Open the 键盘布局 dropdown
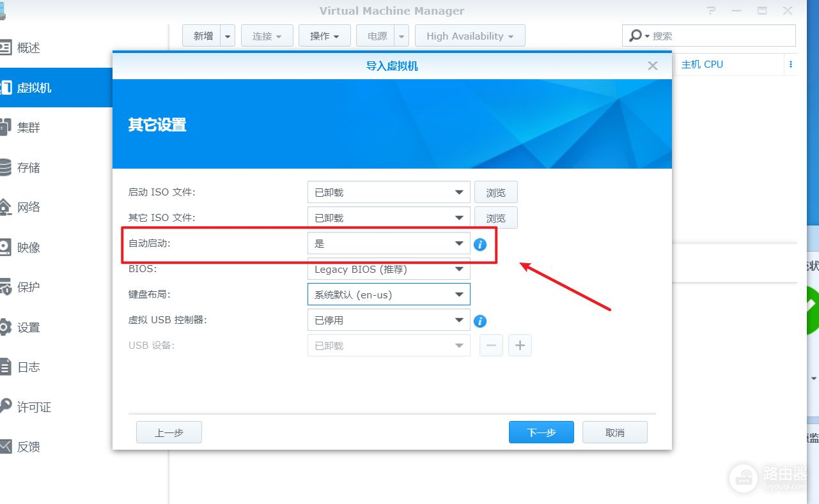Viewport: 819px width, 504px height. pyautogui.click(x=389, y=294)
